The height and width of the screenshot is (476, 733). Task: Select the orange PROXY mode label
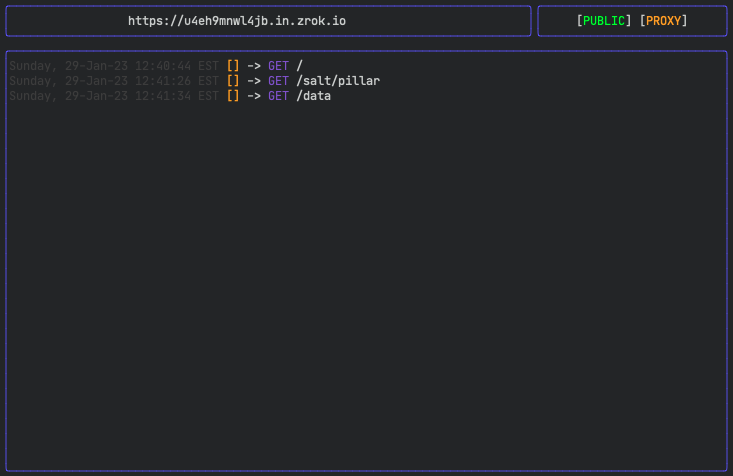coord(664,21)
